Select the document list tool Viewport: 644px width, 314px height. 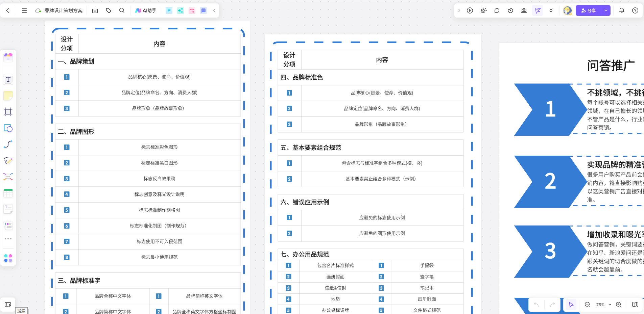(x=8, y=225)
